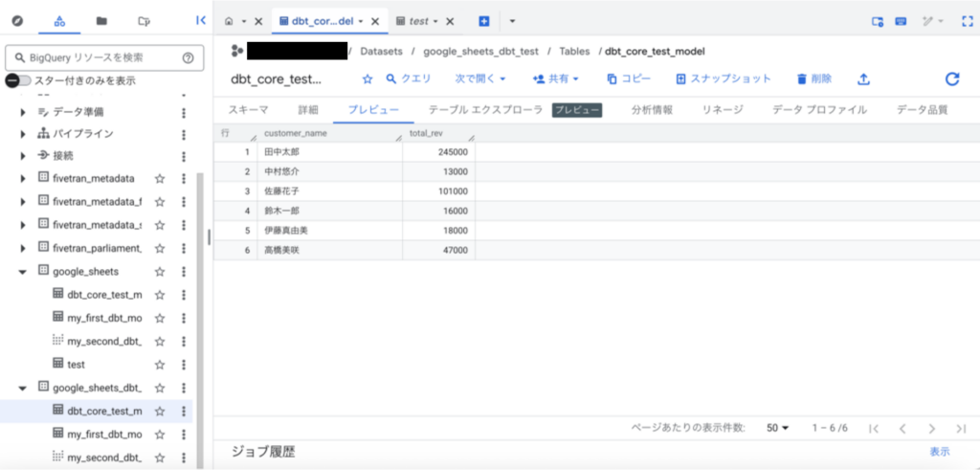The image size is (980, 470).
Task: Open the リネージ tab
Action: 722,110
